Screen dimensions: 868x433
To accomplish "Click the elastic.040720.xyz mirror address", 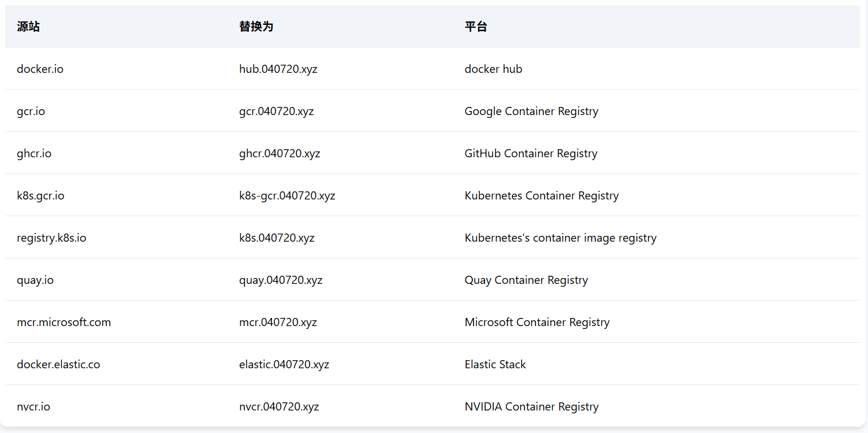I will click(284, 364).
